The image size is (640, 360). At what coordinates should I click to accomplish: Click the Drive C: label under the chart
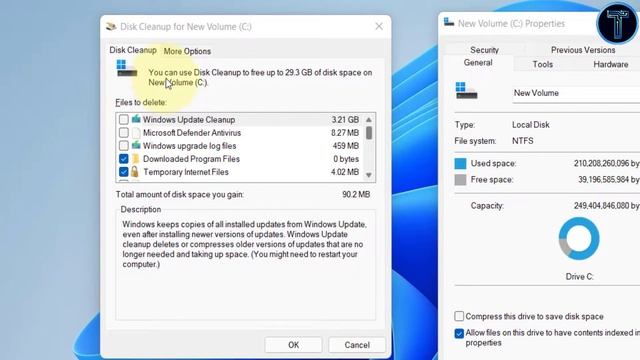pos(579,276)
